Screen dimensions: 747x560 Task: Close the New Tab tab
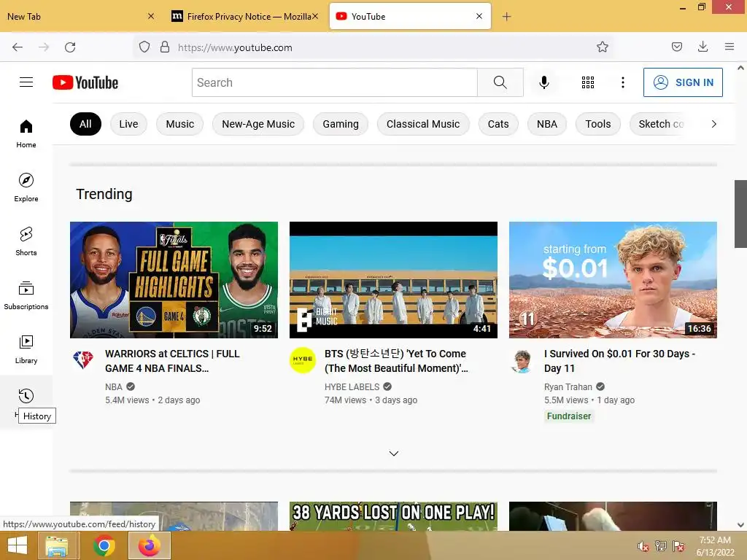[151, 16]
